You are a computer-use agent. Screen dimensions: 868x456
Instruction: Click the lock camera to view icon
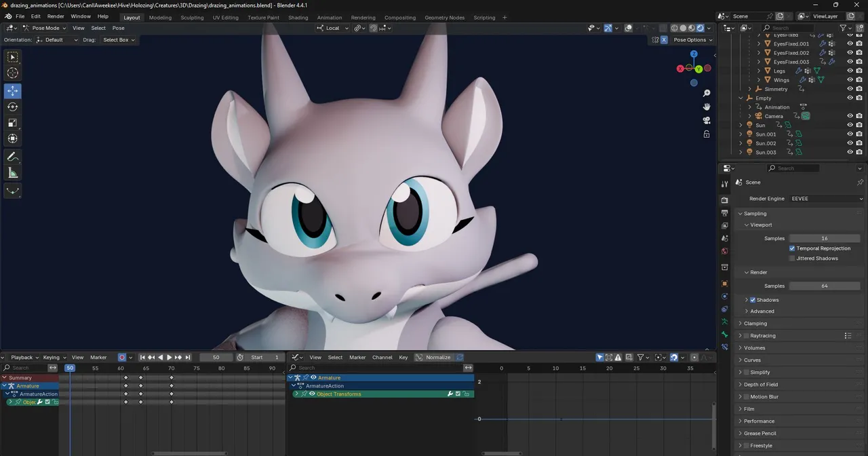click(x=707, y=134)
